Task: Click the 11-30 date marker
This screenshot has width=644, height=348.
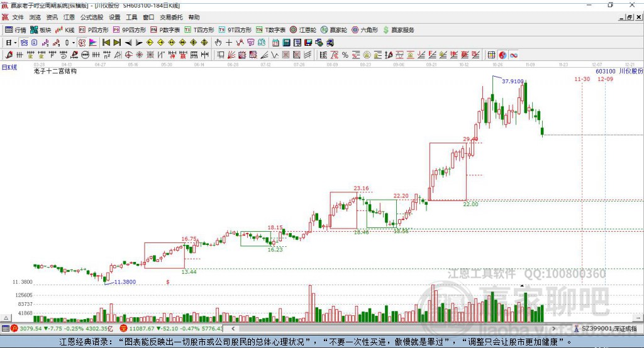Action: click(x=582, y=79)
